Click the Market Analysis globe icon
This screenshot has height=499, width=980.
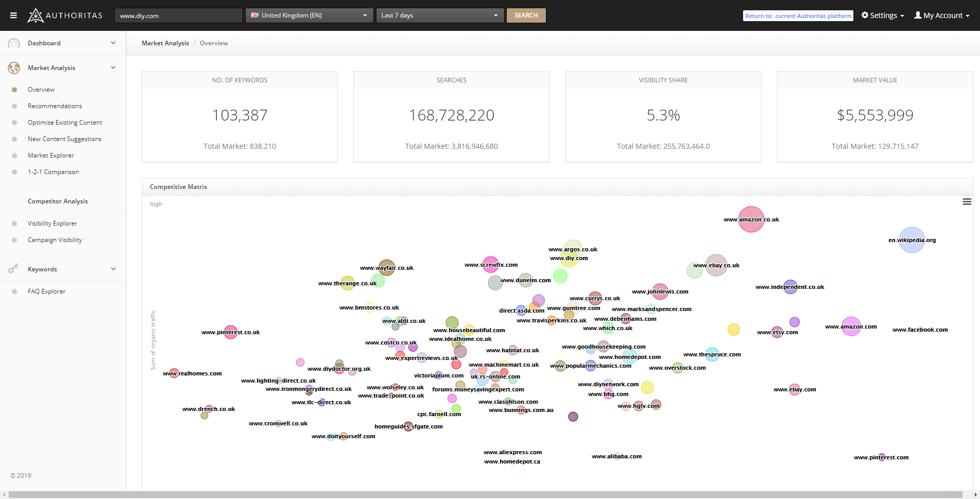click(14, 68)
